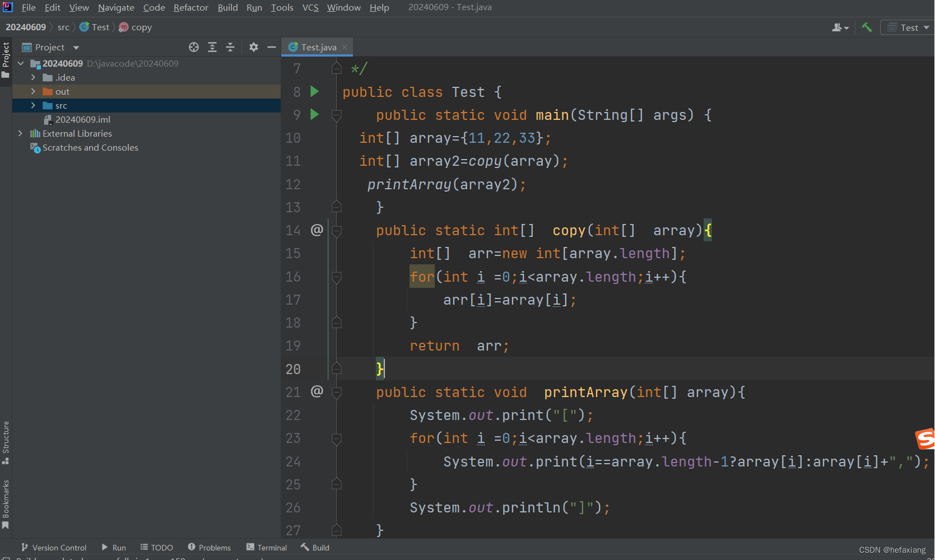
Task: Click the Expand All icon in Project toolbar
Action: point(212,47)
